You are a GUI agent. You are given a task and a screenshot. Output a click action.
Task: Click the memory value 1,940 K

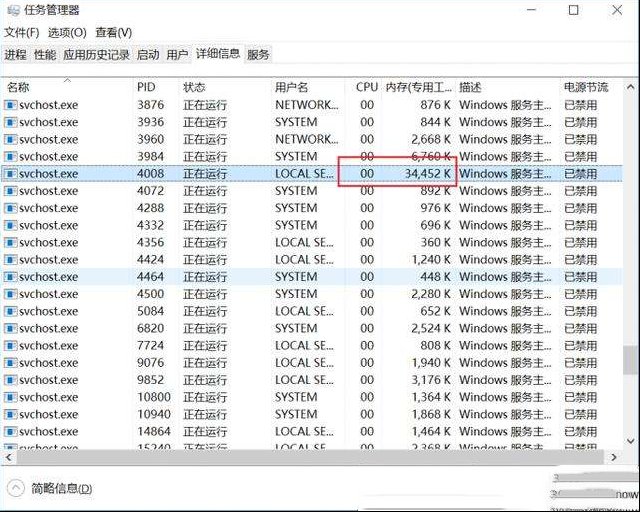[431, 363]
